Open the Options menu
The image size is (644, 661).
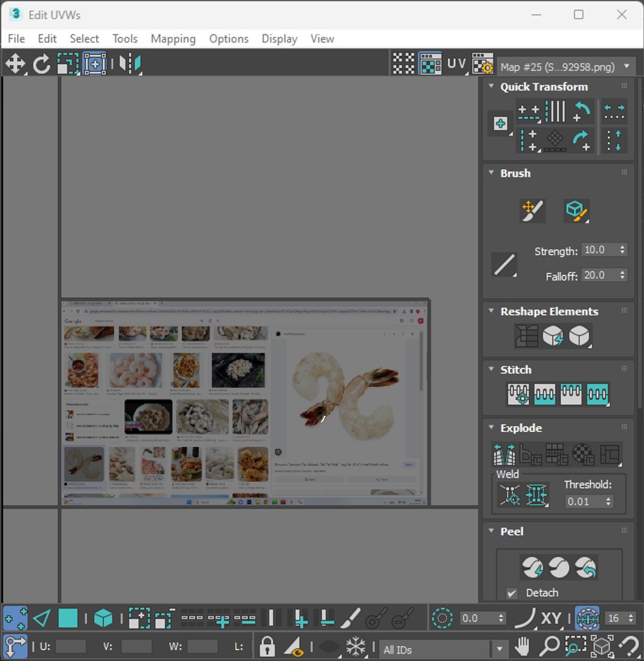(229, 39)
